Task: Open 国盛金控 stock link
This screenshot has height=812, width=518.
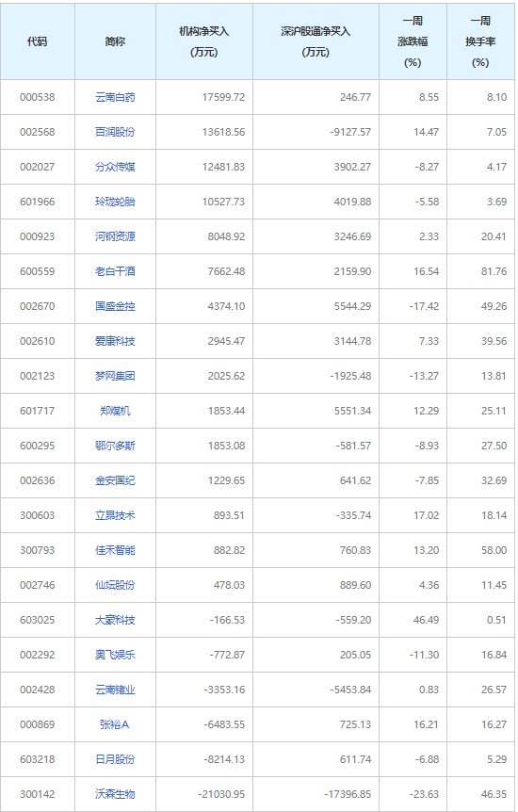Action: click(115, 306)
